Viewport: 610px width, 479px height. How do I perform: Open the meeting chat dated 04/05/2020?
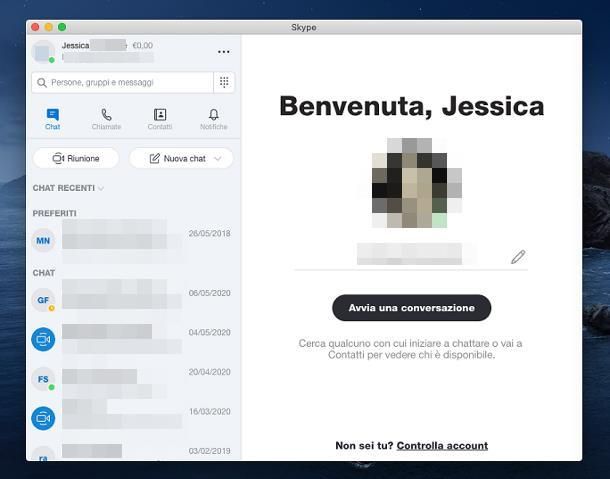click(x=132, y=339)
